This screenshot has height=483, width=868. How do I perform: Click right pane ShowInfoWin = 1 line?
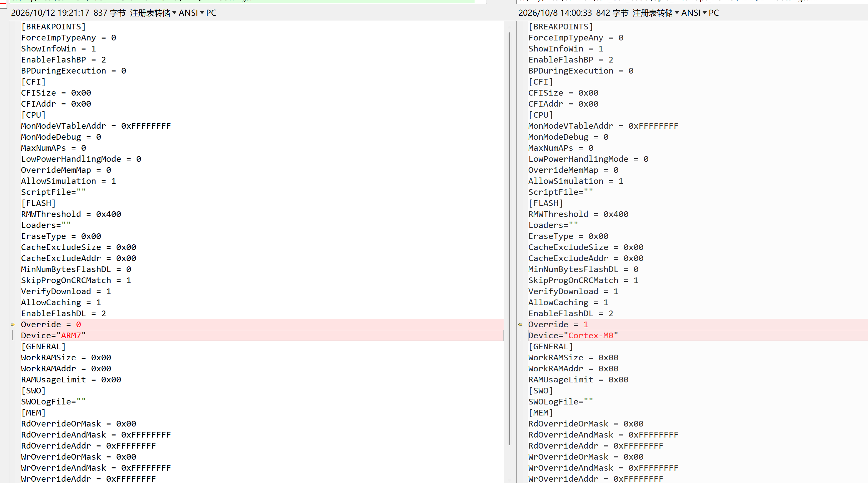[x=566, y=48]
